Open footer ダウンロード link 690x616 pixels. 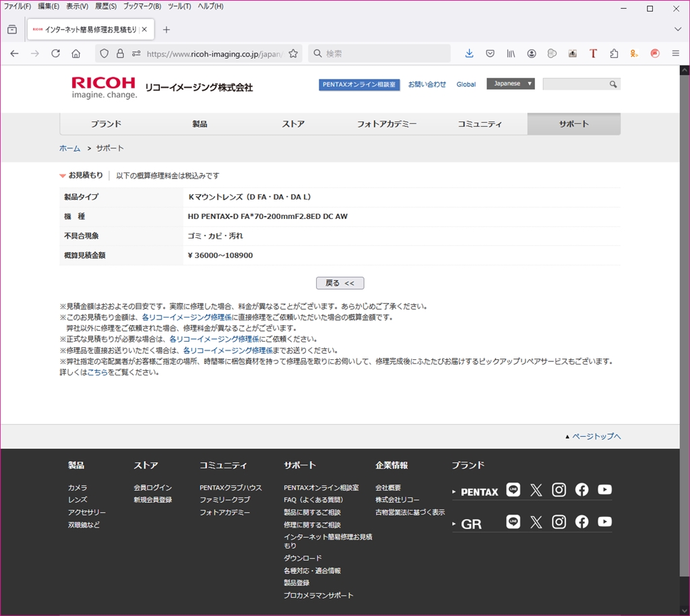pyautogui.click(x=303, y=558)
